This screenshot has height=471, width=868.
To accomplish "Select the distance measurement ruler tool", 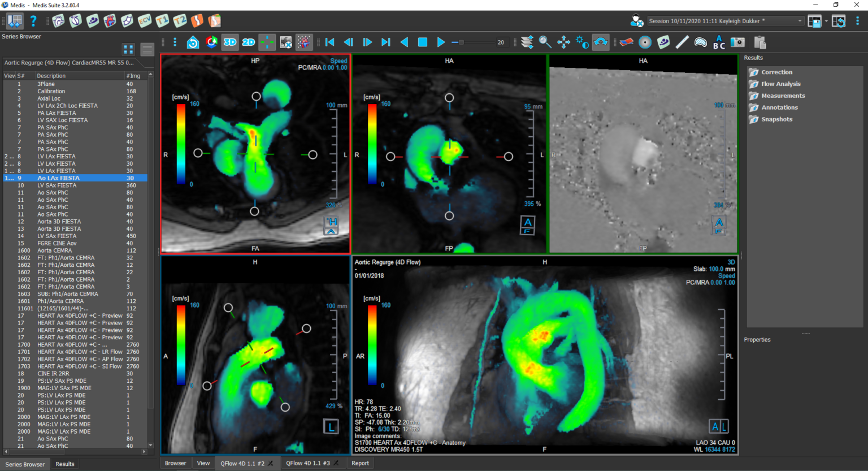I will 682,42.
